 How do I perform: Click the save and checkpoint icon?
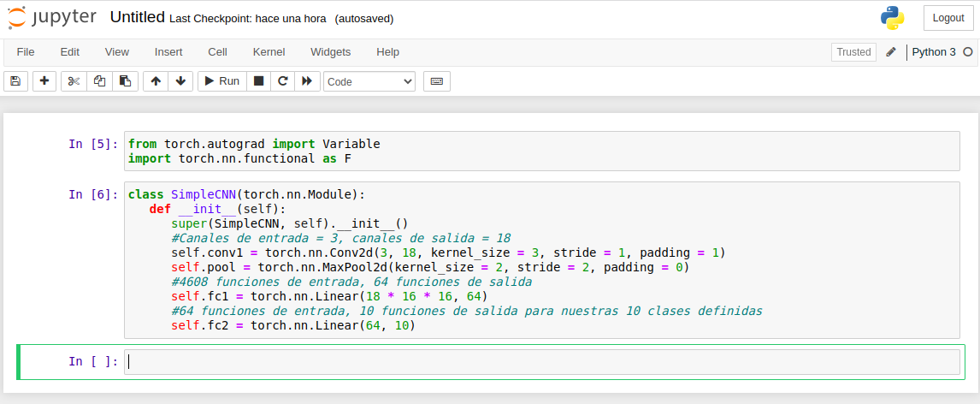point(15,81)
